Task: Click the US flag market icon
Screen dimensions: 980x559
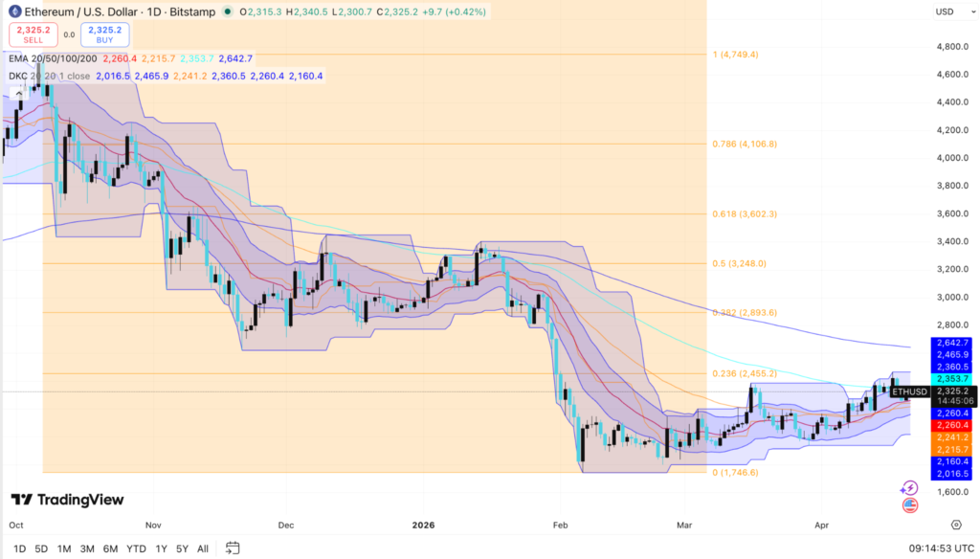Action: pyautogui.click(x=910, y=504)
